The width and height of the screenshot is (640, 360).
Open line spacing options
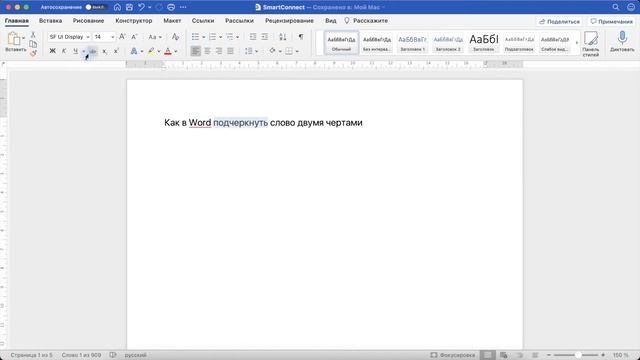pos(251,51)
